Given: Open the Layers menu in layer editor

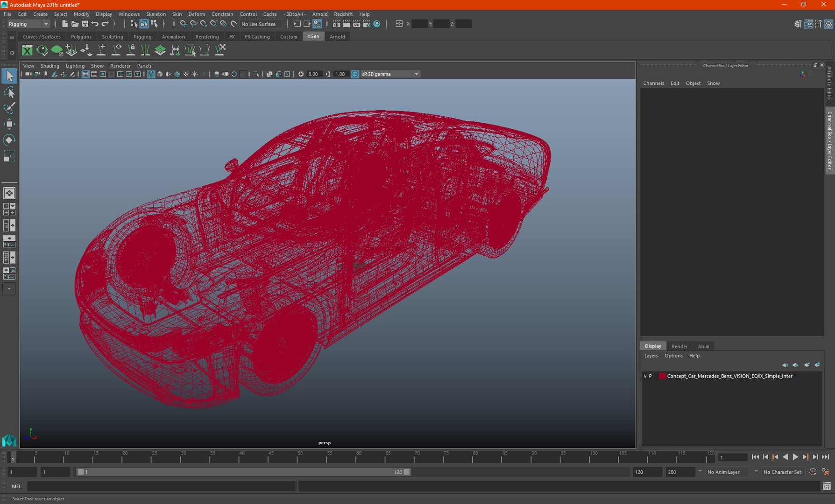Looking at the screenshot, I should (x=651, y=356).
